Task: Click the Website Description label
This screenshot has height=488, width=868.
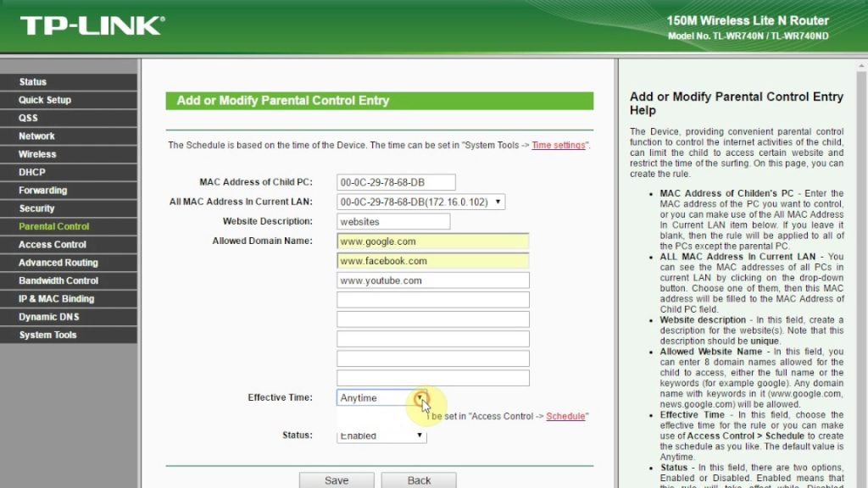Action: click(x=267, y=221)
